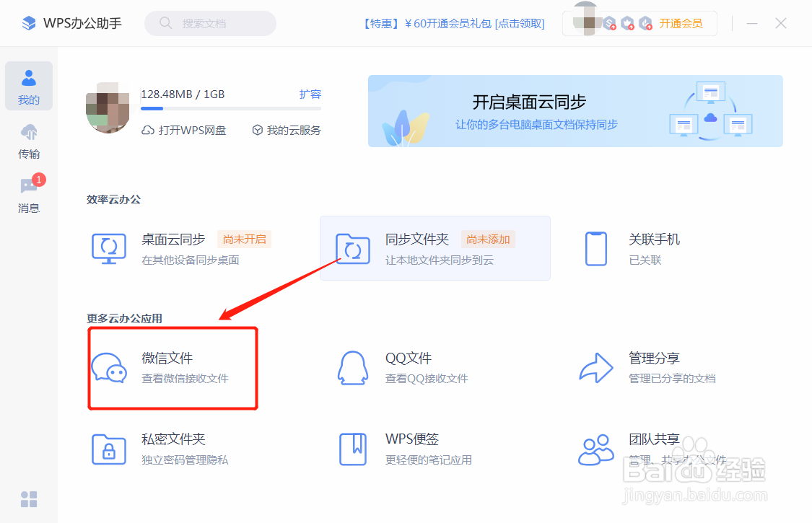Open the 消息 sidebar tab
This screenshot has width=812, height=523.
tap(29, 194)
